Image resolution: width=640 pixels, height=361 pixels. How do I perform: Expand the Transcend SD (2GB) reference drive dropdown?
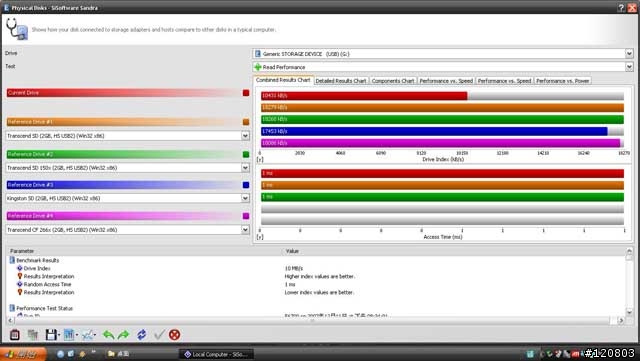coord(245,136)
